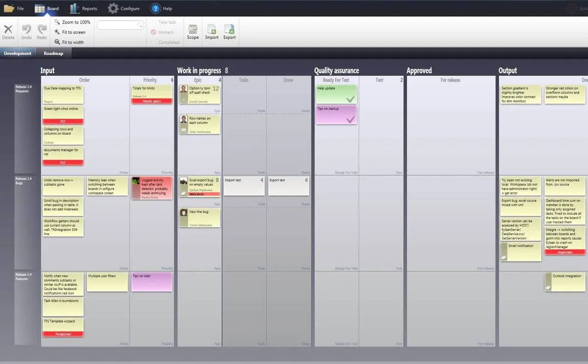Click the For release column header

click(x=450, y=80)
